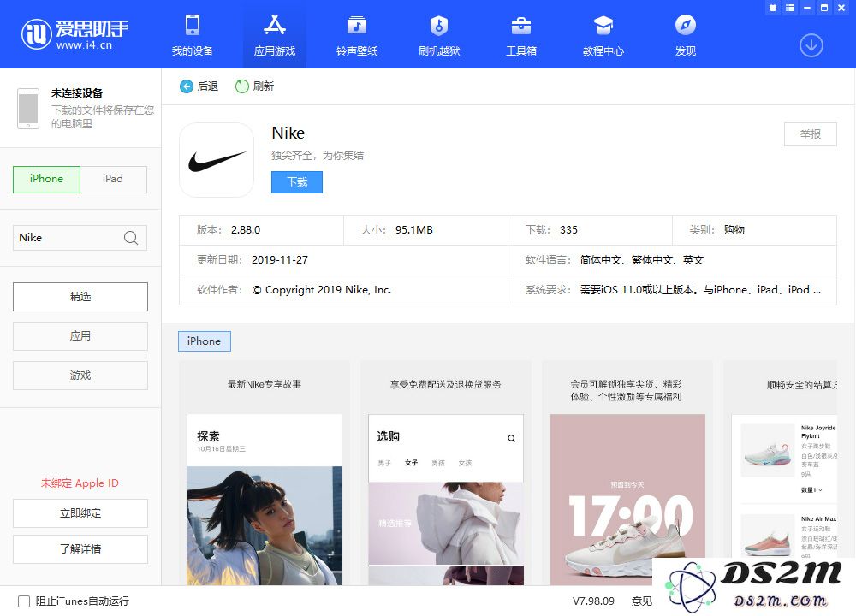Switch to iPhone device type
Image resolution: width=856 pixels, height=616 pixels.
pyautogui.click(x=46, y=179)
